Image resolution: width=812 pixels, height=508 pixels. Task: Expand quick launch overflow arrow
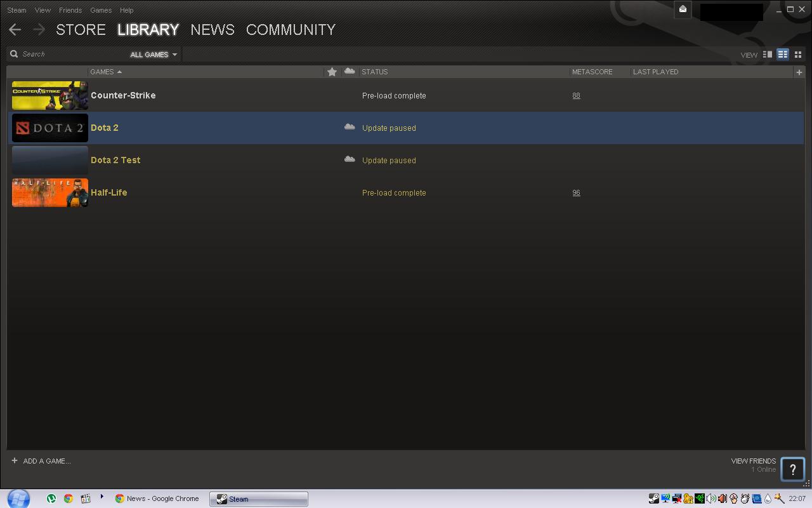click(101, 497)
